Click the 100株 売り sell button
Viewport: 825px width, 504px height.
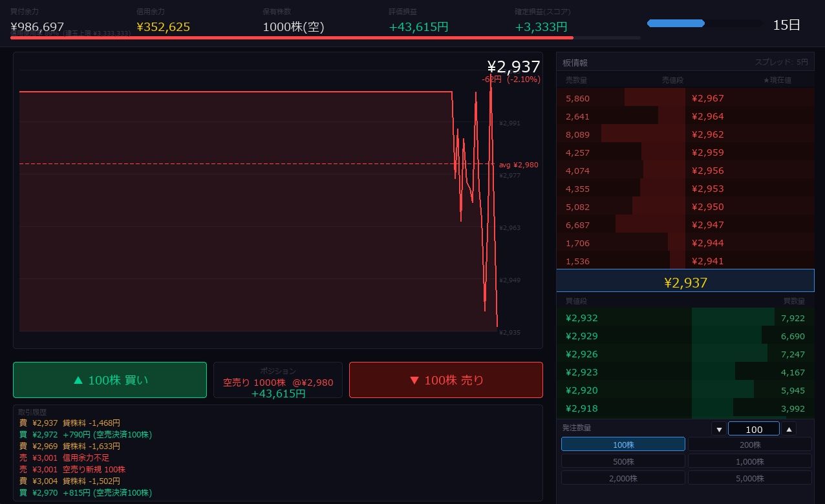[x=446, y=380]
